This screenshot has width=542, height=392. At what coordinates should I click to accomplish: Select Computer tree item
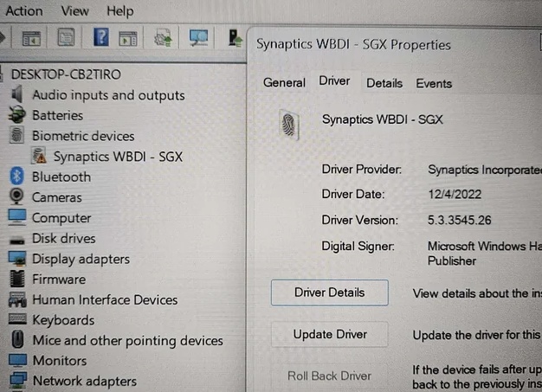coord(61,218)
